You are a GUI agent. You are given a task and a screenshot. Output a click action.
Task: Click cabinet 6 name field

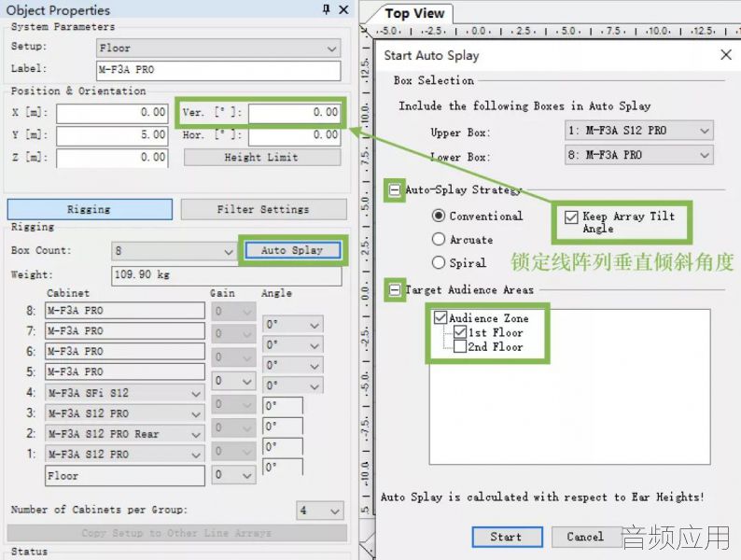125,352
